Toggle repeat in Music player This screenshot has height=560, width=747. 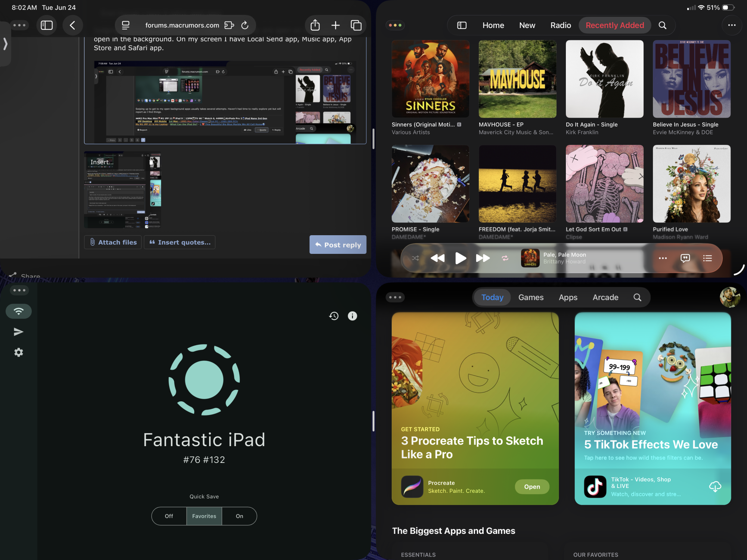[505, 258]
